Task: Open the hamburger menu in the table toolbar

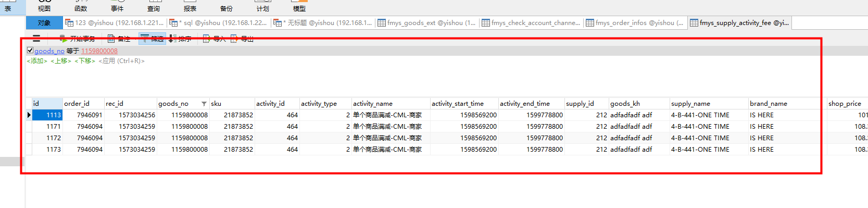Action: (x=36, y=39)
